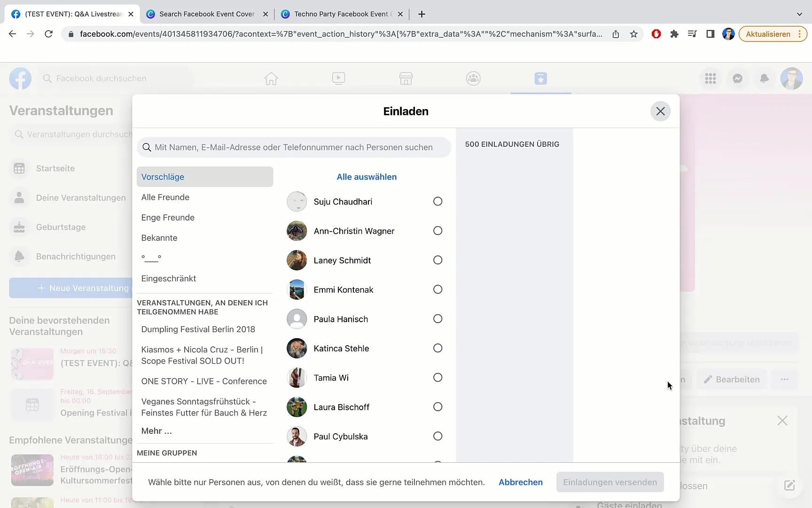Switch to Search Facebook Event Cover tab

tap(207, 14)
